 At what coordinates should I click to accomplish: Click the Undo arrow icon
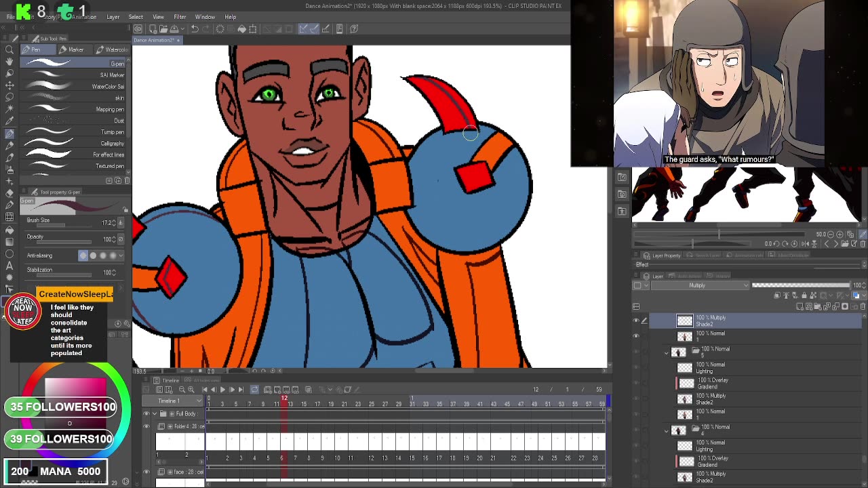tap(195, 28)
